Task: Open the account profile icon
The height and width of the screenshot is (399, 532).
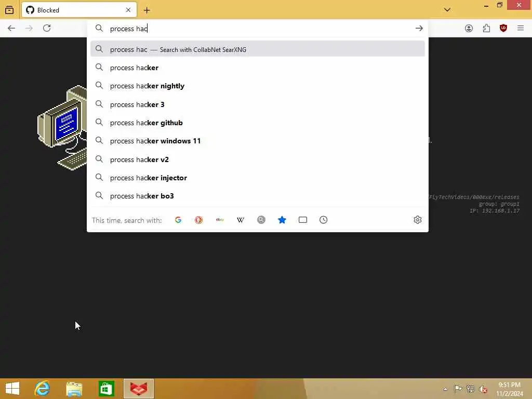Action: [469, 28]
